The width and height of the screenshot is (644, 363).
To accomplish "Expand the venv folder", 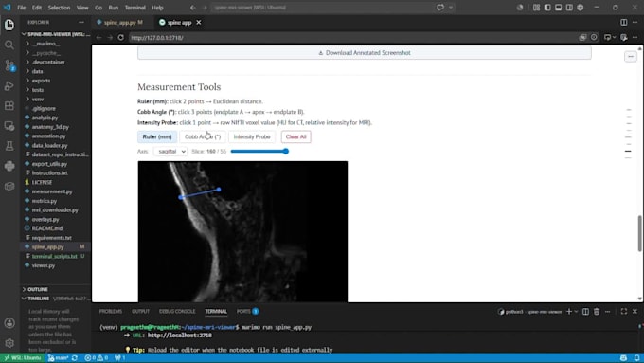I will (x=37, y=100).
